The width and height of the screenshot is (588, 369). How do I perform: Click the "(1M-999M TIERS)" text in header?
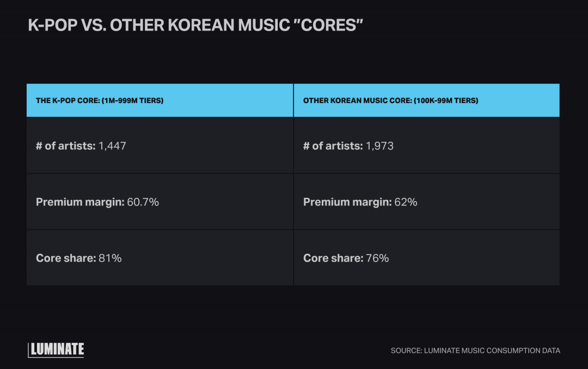[x=132, y=101]
